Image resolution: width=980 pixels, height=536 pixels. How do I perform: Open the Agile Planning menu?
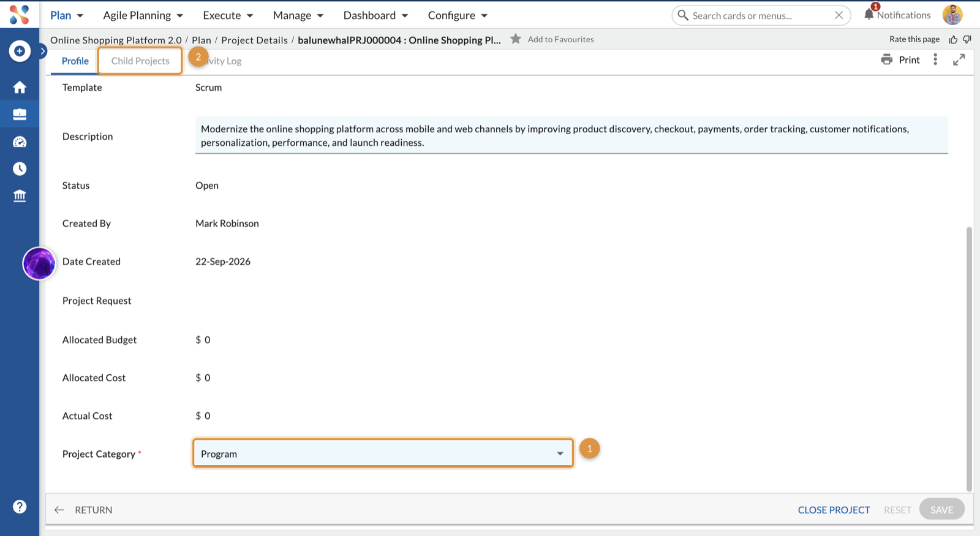(x=143, y=15)
